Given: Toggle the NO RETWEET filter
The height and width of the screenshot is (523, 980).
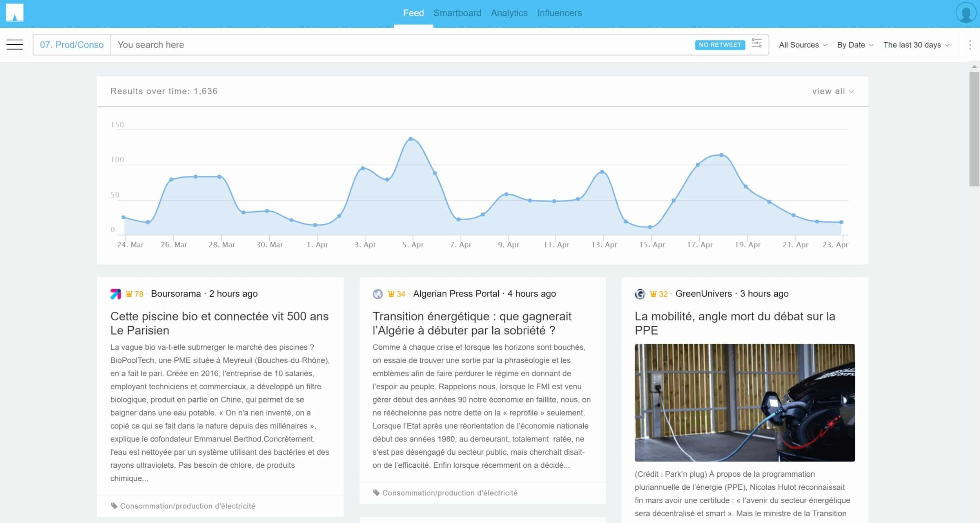Looking at the screenshot, I should click(x=720, y=45).
